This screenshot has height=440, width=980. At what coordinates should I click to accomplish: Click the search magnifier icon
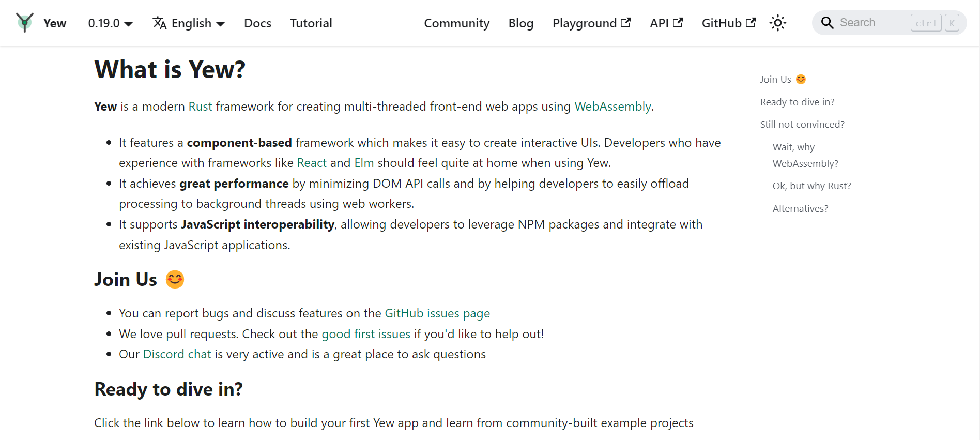[827, 23]
